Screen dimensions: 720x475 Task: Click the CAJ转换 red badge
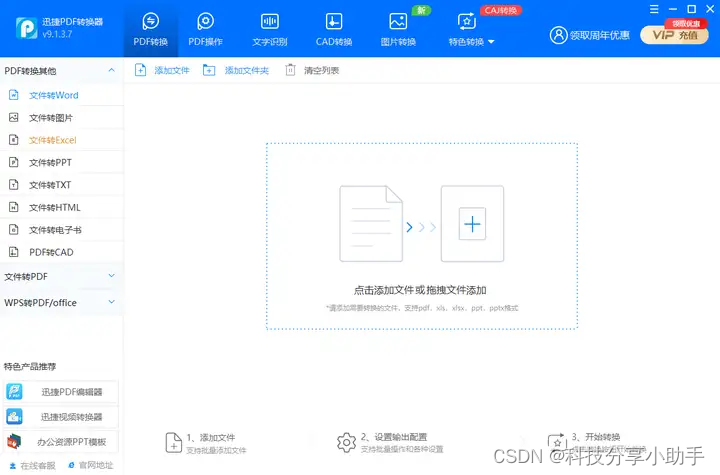501,10
